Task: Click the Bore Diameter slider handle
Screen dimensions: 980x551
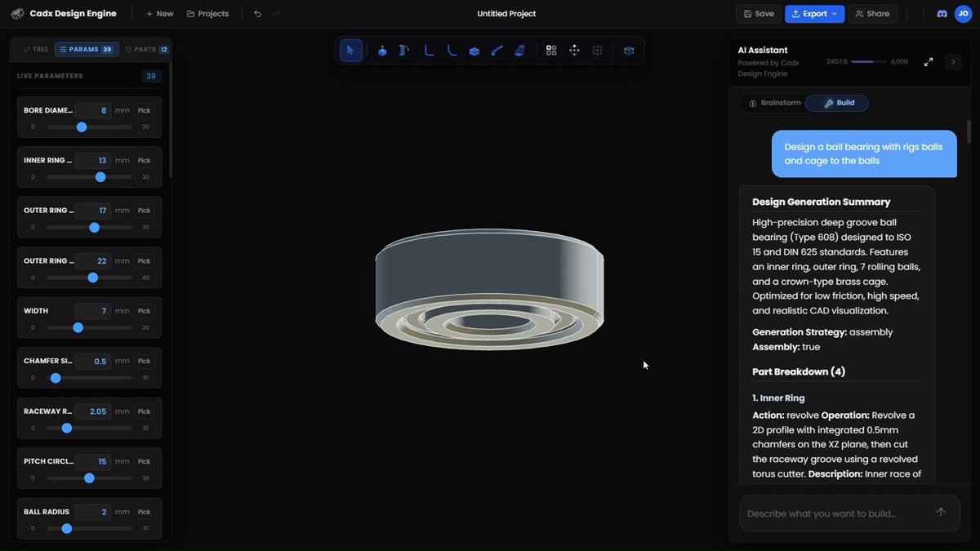Action: click(x=82, y=127)
